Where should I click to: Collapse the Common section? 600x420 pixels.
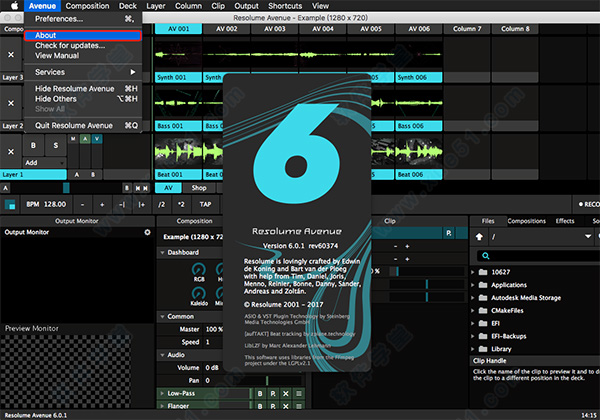[x=162, y=317]
